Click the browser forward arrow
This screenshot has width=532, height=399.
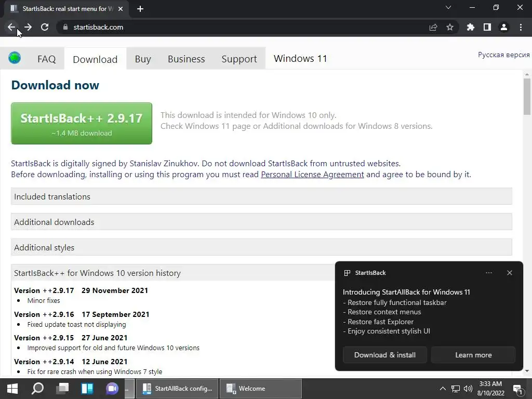pyautogui.click(x=28, y=27)
